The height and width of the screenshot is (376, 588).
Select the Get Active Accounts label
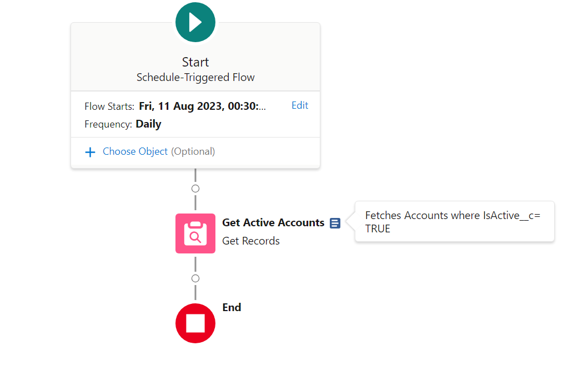point(273,222)
